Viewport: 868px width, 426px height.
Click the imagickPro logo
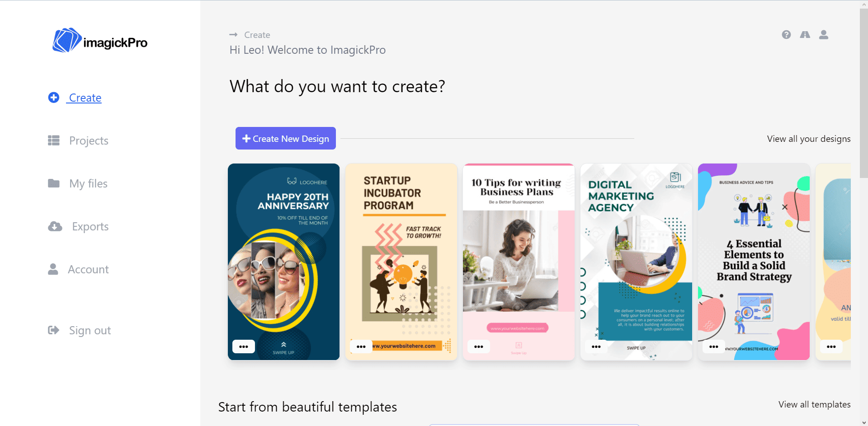coord(100,41)
